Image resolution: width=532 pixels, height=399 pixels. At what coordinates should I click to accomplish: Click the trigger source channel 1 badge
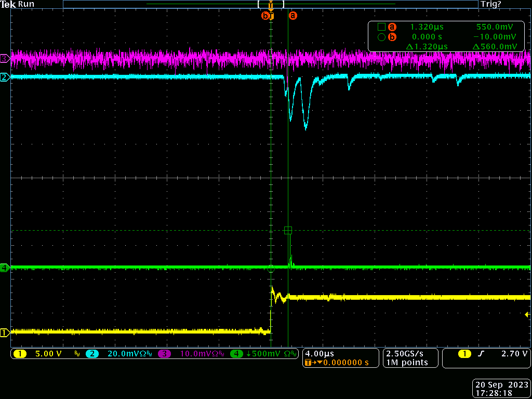(464, 354)
